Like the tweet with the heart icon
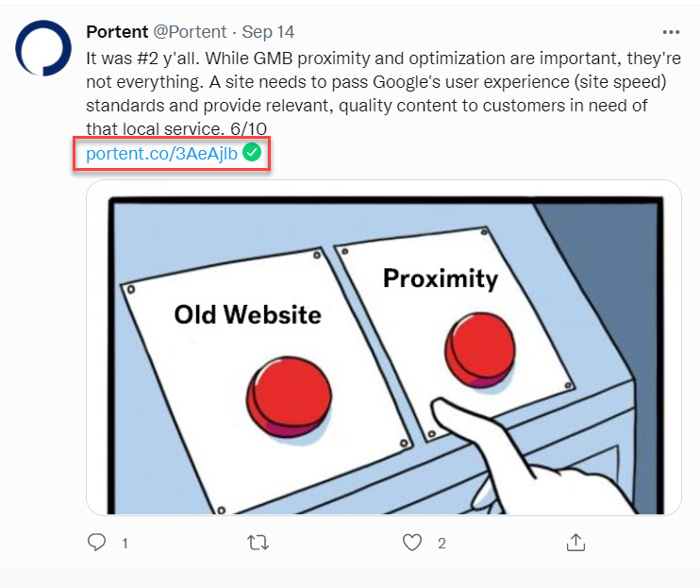The image size is (700, 588). [x=412, y=543]
